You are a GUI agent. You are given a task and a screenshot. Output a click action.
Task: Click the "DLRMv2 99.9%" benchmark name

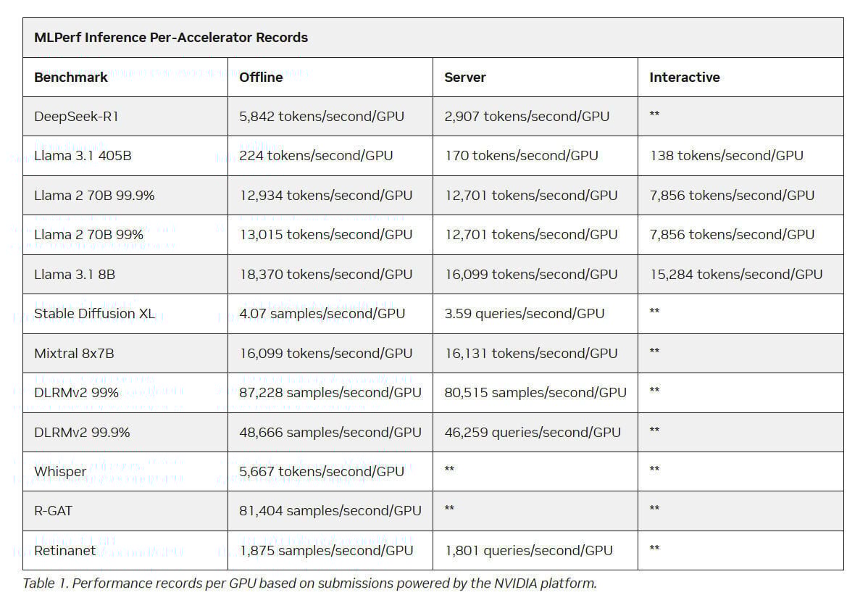[82, 433]
